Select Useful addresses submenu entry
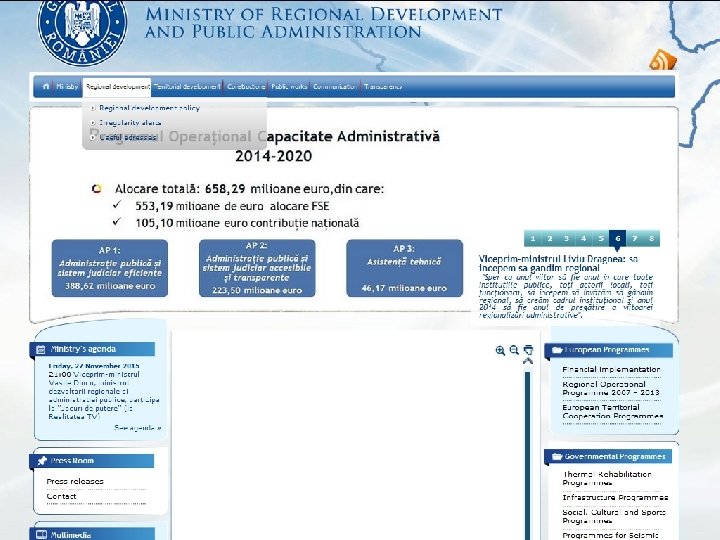The image size is (720, 540). click(x=128, y=137)
